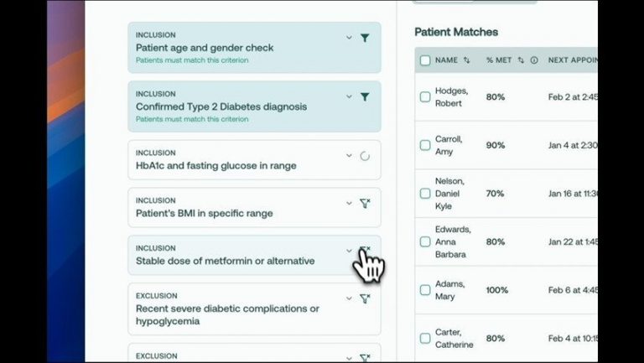Enable filter on Recent severe diabetic complications

click(365, 299)
